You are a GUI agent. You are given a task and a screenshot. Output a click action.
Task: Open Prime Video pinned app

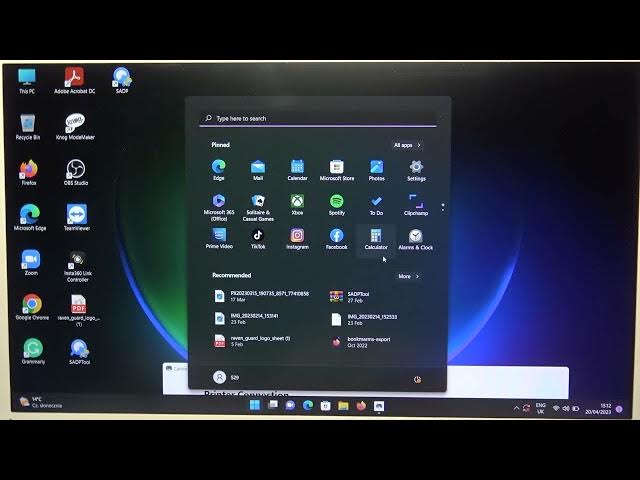(x=219, y=239)
